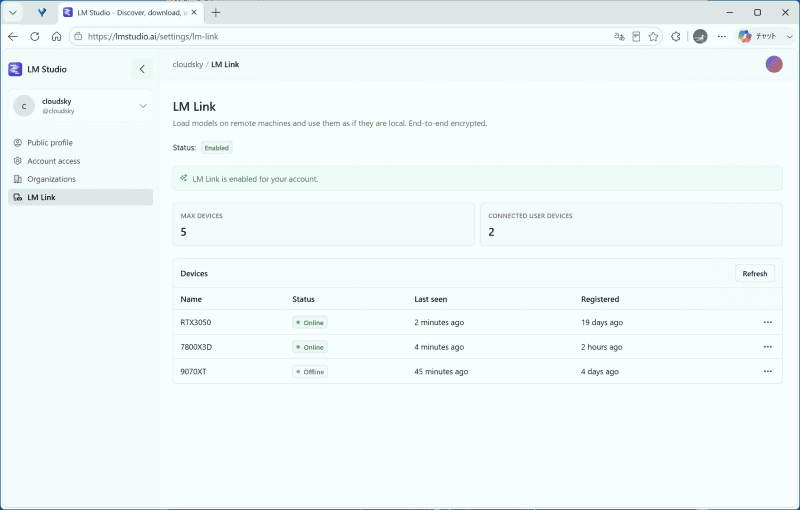The width and height of the screenshot is (800, 510).
Task: Click the Max Devices card
Action: pos(323,224)
